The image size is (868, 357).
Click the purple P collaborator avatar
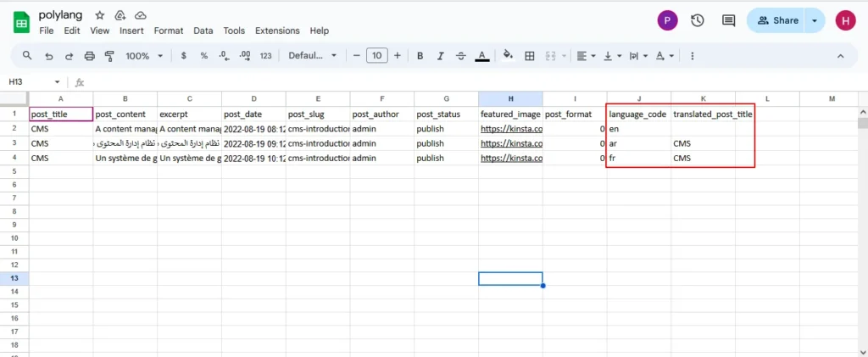(x=668, y=21)
